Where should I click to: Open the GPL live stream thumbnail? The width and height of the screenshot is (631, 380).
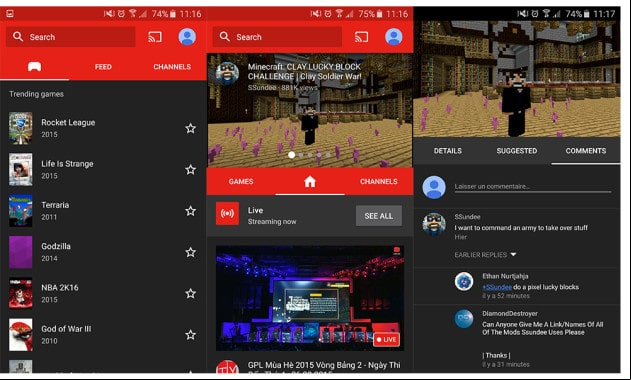click(x=310, y=298)
